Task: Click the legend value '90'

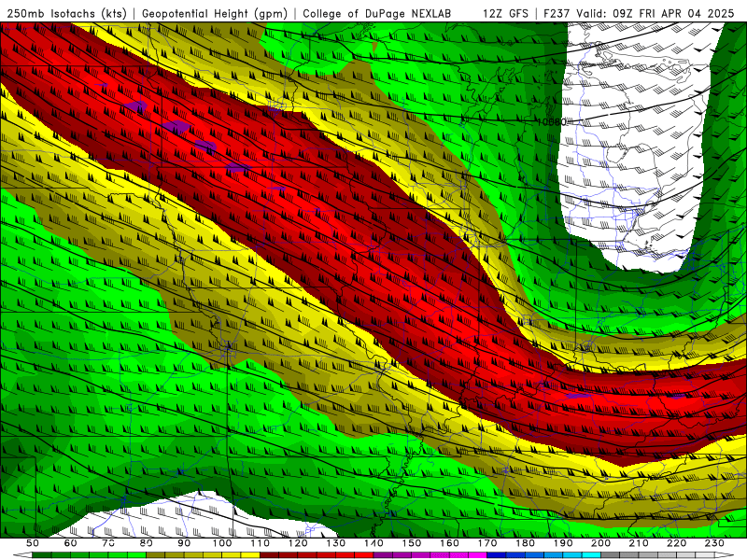Action: point(184,543)
